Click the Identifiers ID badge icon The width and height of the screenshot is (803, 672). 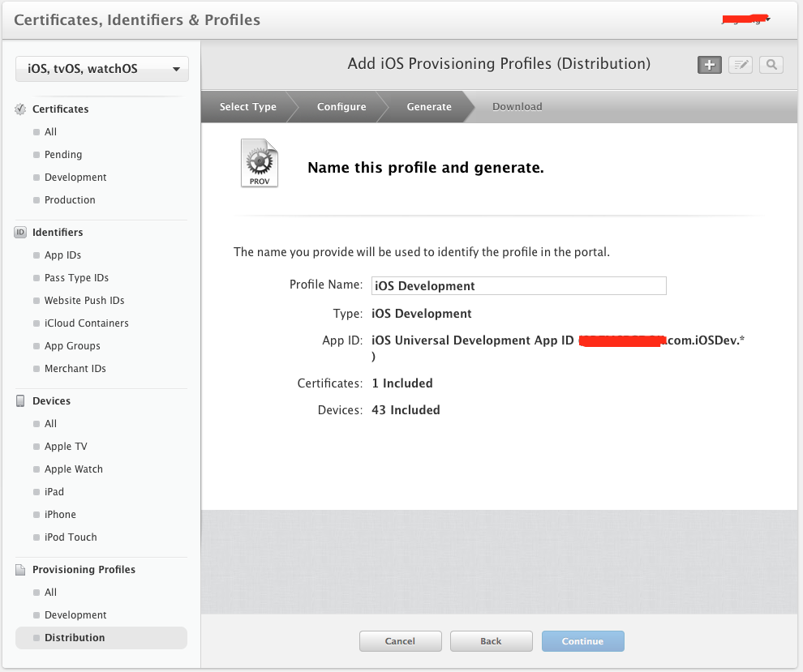click(x=21, y=233)
